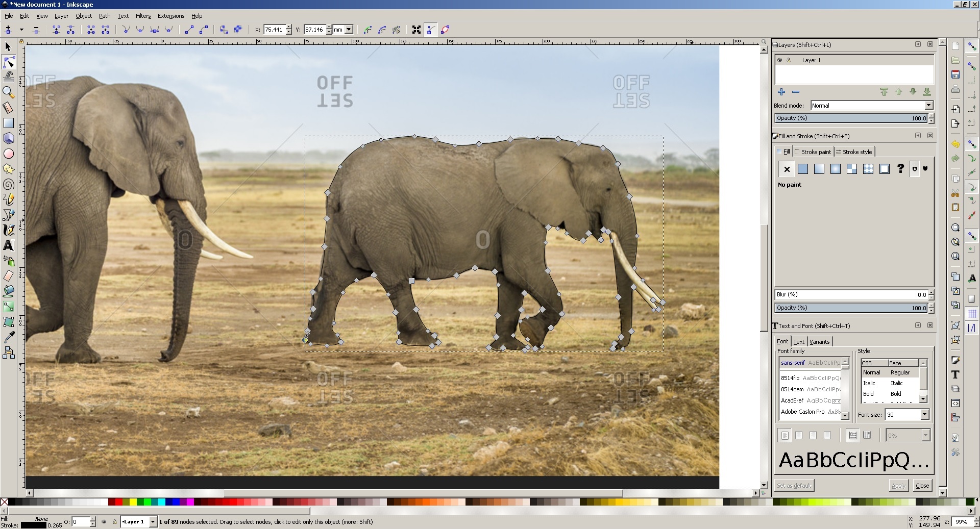Select the linear gradient fill button
The image size is (980, 529).
tap(819, 169)
